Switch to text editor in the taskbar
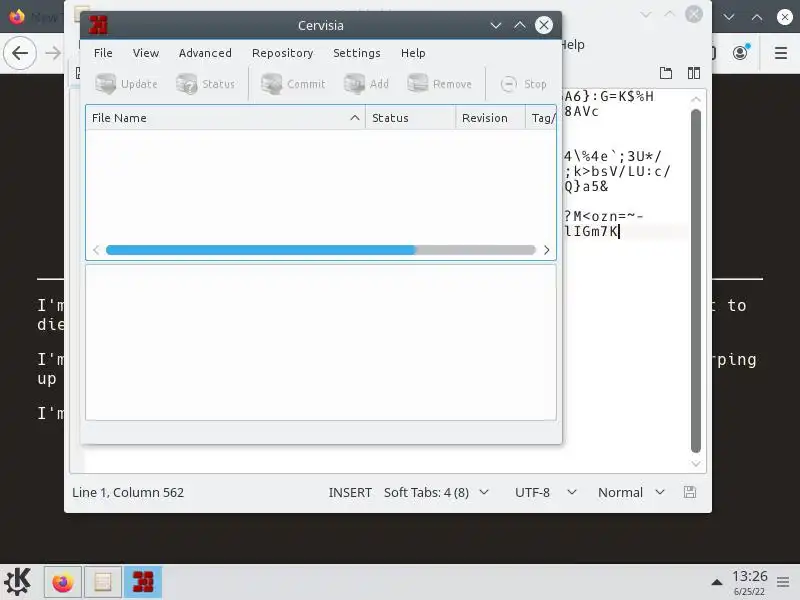800x600 pixels. [103, 582]
